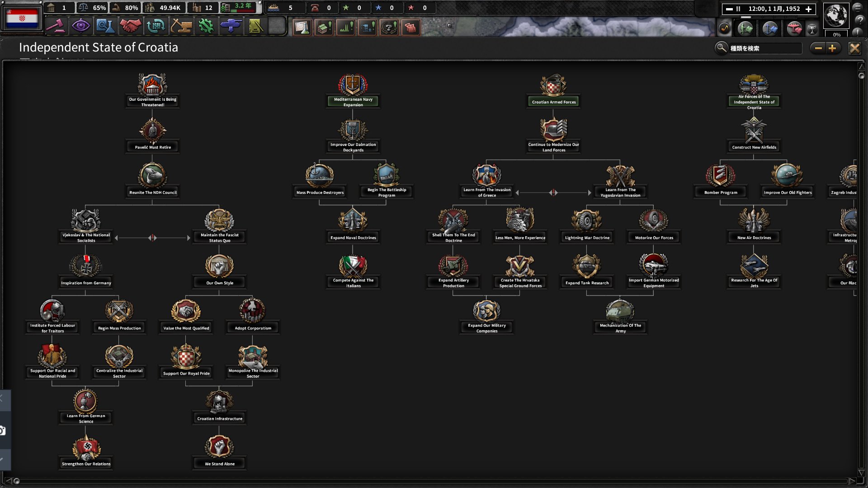Open the army theater view soldier icon

(745, 28)
